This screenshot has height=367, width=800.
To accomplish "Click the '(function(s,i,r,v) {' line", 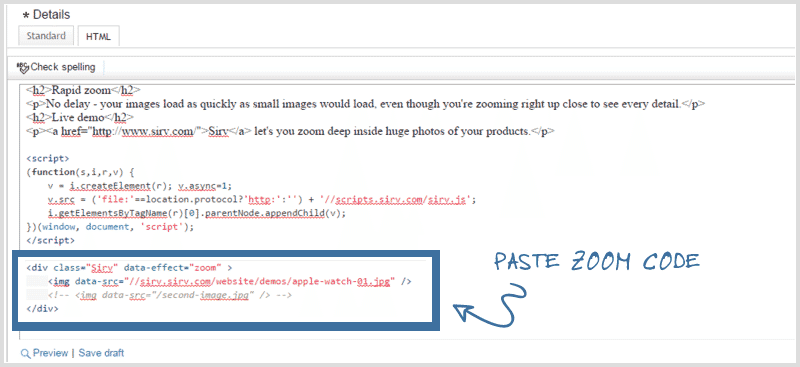I will pyautogui.click(x=80, y=172).
